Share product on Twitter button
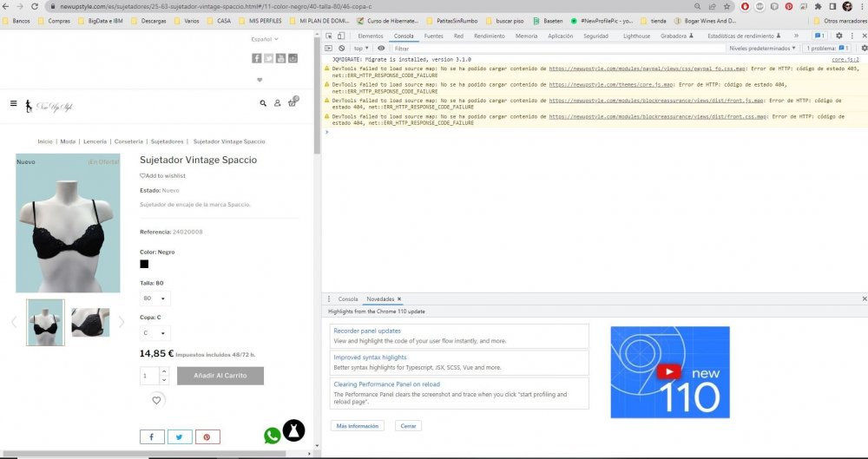The width and height of the screenshot is (868, 459). tap(180, 436)
